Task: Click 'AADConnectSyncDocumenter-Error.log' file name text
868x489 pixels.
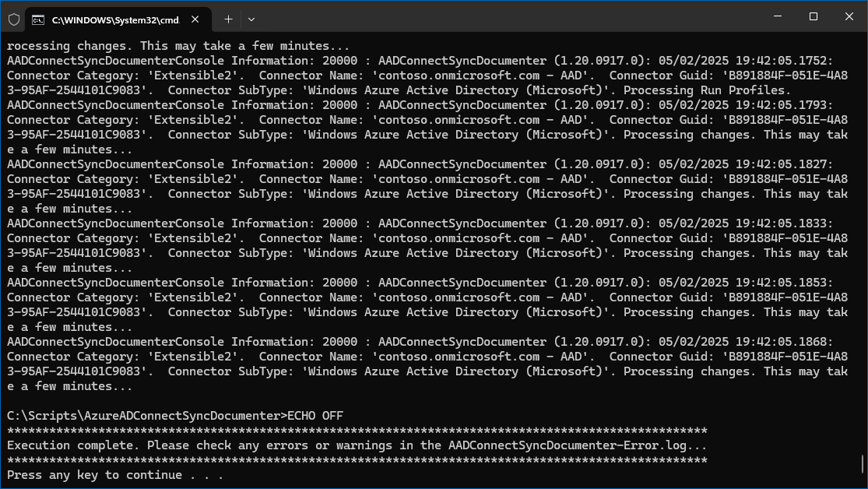Action: (x=568, y=445)
